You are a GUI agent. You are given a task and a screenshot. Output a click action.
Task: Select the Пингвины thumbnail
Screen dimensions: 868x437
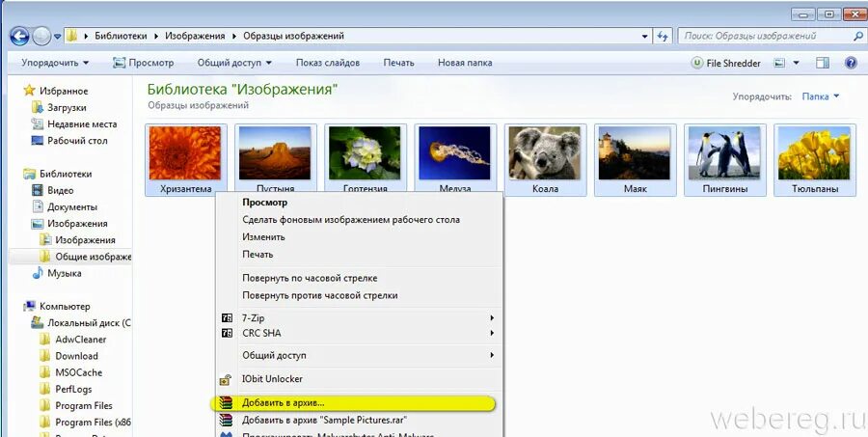(x=725, y=159)
